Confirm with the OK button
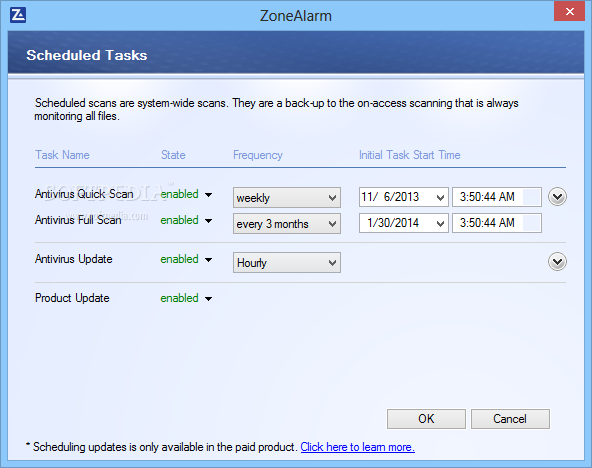 (x=426, y=419)
